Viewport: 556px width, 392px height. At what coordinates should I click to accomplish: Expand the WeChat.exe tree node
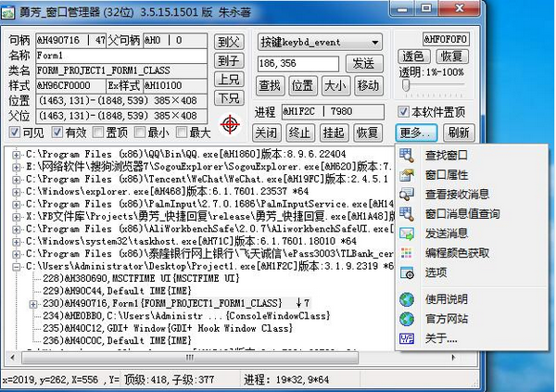click(16, 180)
